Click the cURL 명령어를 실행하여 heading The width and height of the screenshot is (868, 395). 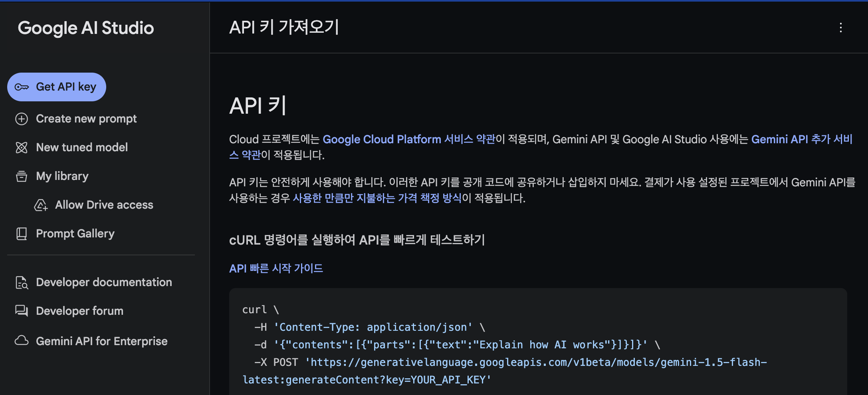357,240
